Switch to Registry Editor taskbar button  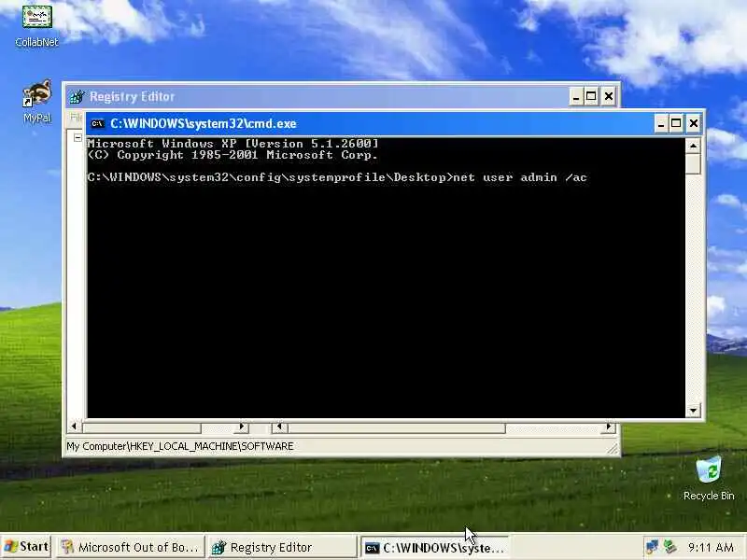[x=282, y=547]
